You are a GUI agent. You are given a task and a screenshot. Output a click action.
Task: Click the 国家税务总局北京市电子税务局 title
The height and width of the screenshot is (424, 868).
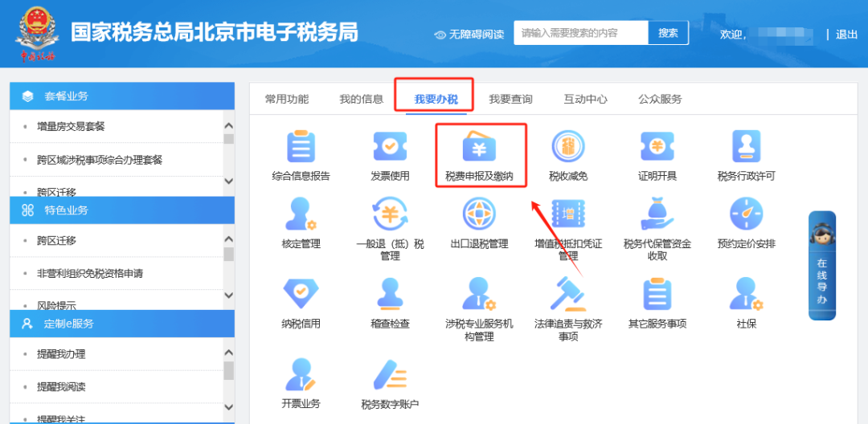coord(215,33)
